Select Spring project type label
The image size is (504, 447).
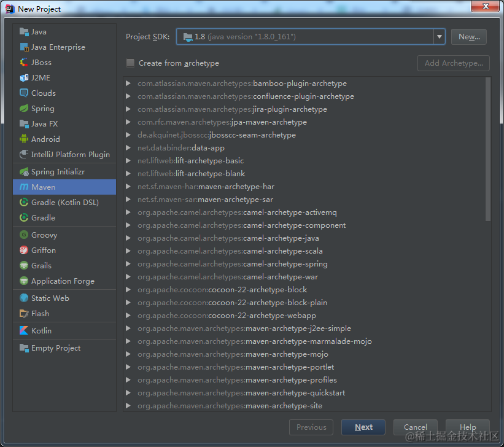43,109
